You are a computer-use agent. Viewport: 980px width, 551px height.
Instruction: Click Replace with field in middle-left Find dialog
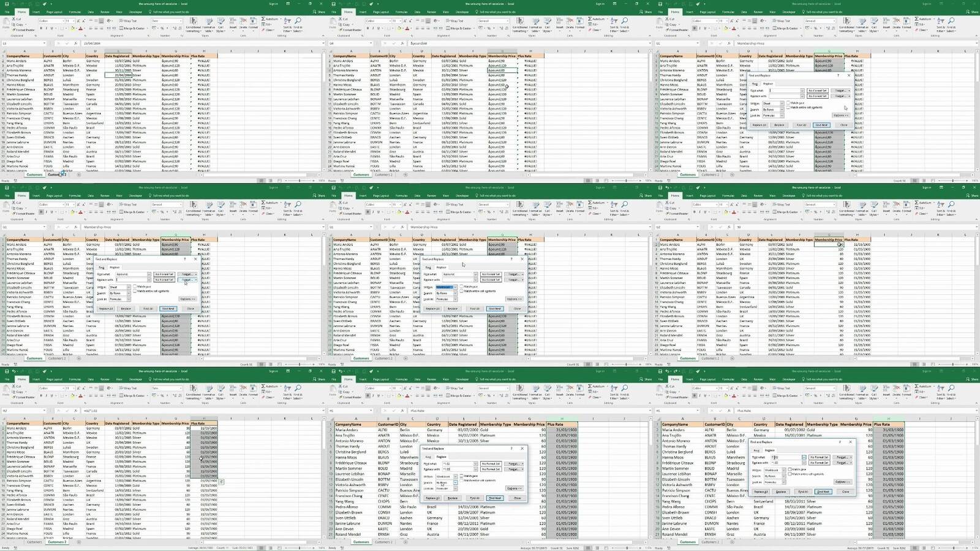[132, 280]
